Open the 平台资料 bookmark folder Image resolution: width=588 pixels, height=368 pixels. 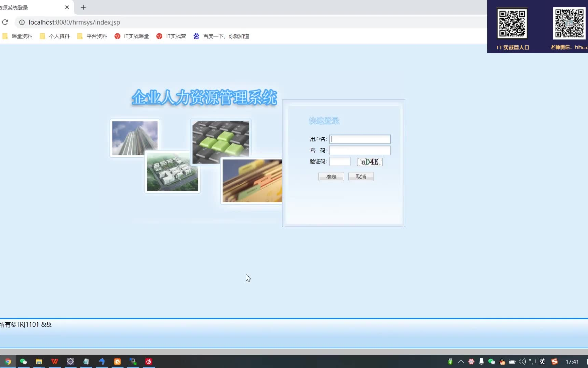[92, 36]
